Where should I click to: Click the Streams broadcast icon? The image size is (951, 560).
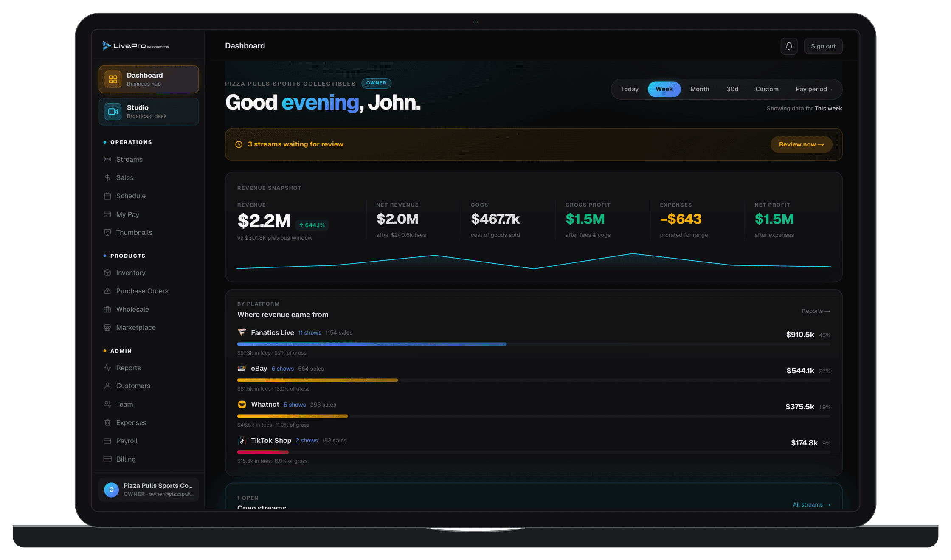[107, 159]
